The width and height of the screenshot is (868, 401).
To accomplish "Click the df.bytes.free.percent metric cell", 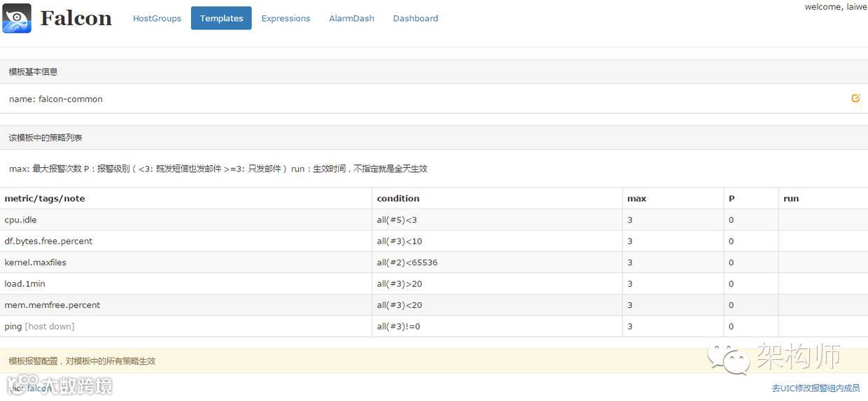I will 186,241.
